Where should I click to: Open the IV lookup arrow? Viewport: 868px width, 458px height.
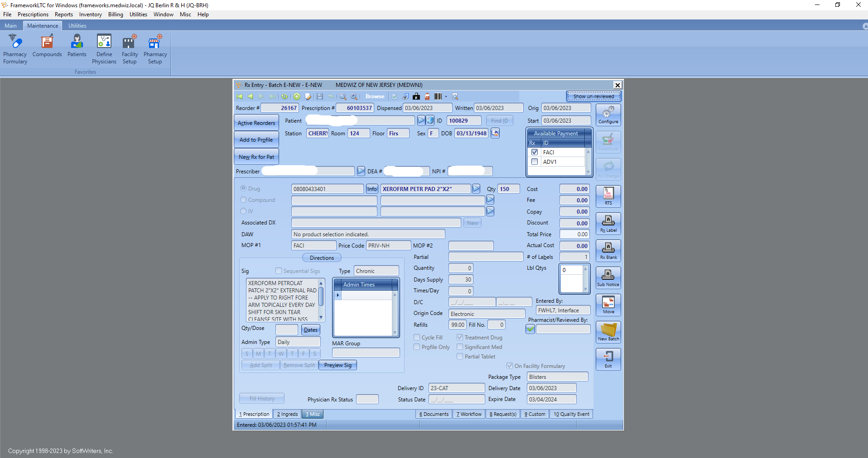[x=490, y=211]
